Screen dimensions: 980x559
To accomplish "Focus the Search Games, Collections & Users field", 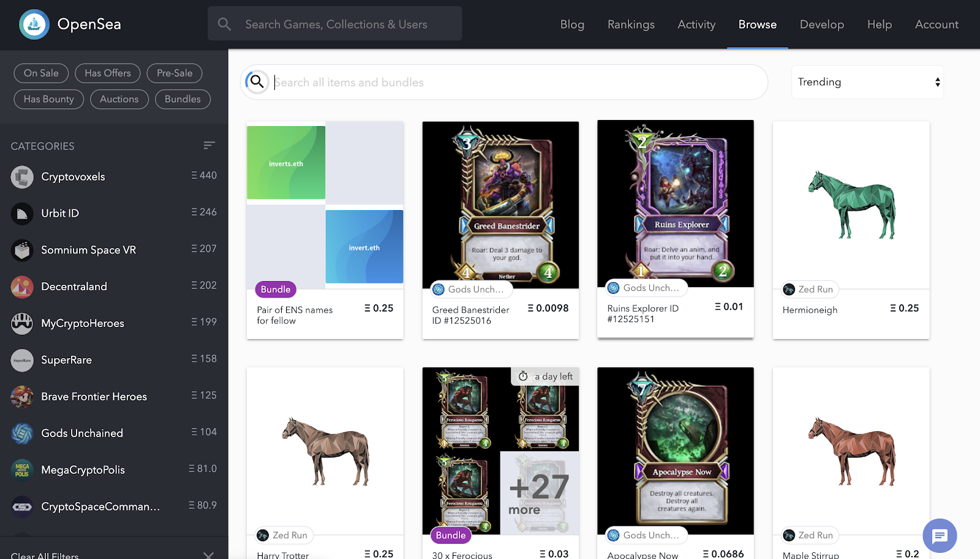I will point(335,24).
